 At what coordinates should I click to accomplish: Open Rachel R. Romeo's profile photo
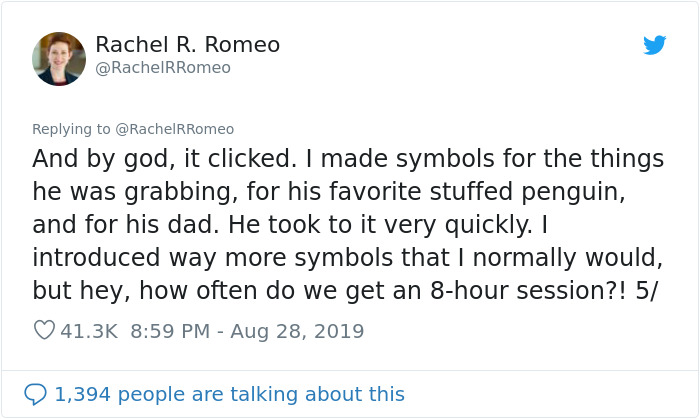click(x=59, y=58)
